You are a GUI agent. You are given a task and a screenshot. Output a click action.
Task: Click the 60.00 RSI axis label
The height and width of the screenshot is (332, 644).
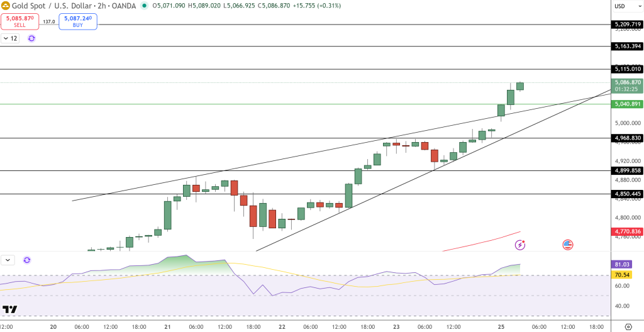[623, 286]
